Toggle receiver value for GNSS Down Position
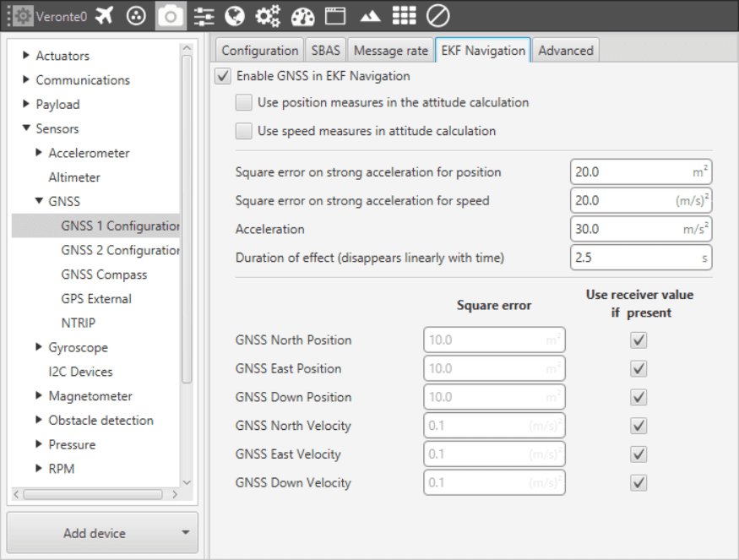Image resolution: width=739 pixels, height=560 pixels. click(x=638, y=397)
